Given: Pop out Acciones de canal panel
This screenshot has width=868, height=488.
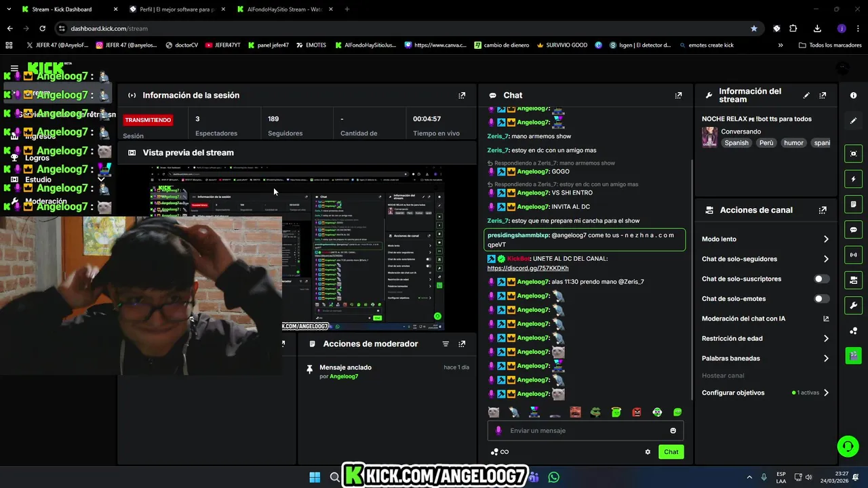Looking at the screenshot, I should (x=823, y=210).
